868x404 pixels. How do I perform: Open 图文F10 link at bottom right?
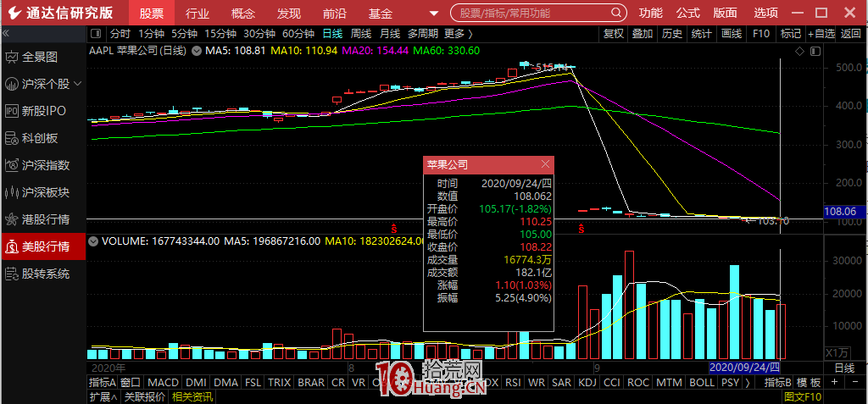803,397
